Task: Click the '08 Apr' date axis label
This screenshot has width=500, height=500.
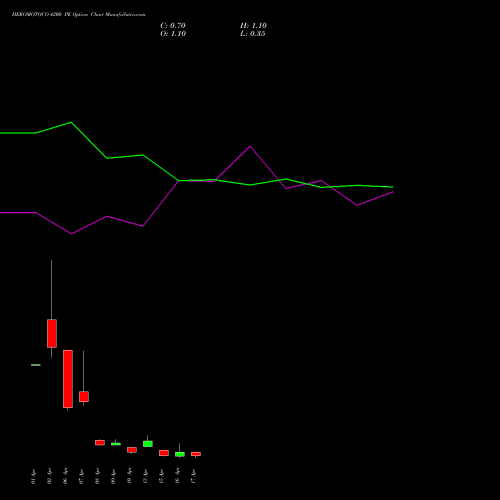Action: (x=97, y=476)
